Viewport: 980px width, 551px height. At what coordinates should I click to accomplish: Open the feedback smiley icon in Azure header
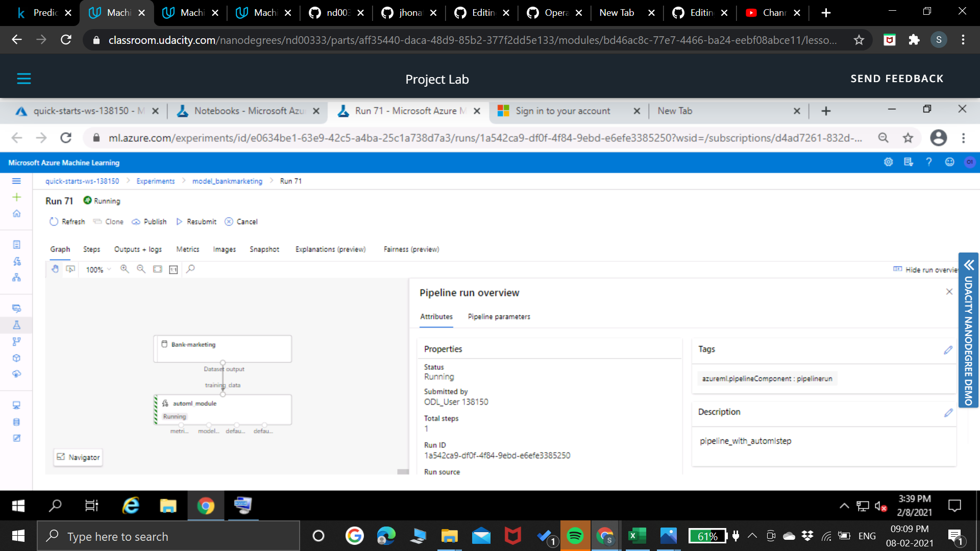(949, 162)
